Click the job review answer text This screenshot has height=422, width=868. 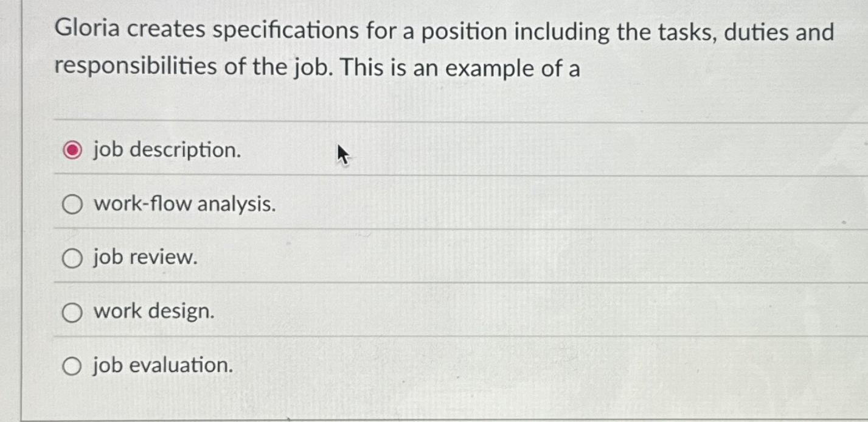[144, 258]
